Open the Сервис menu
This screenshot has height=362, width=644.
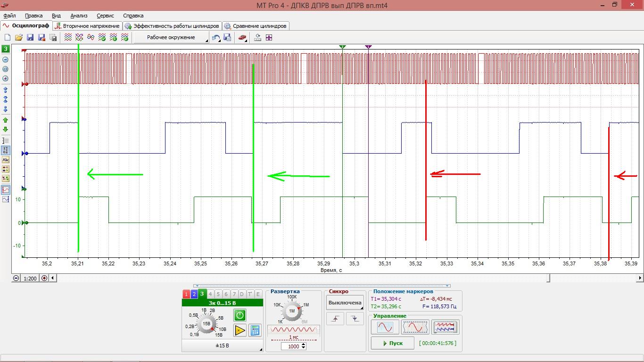106,16
